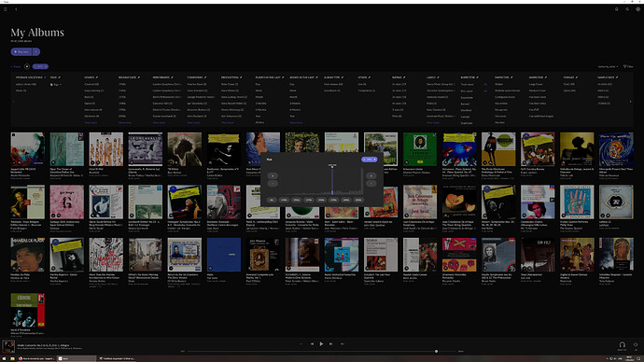Open the Tags dropdown
This screenshot has height=362, width=644.
click(56, 85)
